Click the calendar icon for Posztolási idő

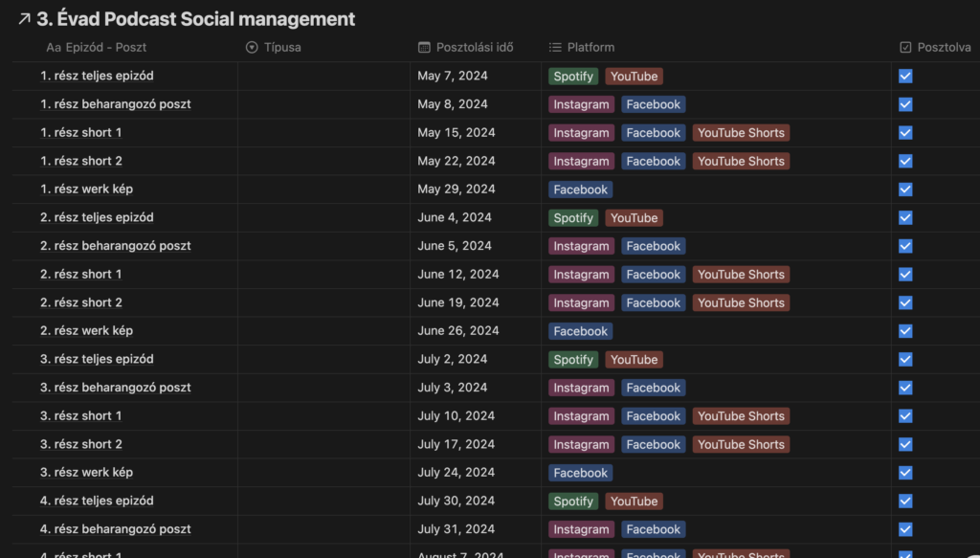tap(424, 48)
